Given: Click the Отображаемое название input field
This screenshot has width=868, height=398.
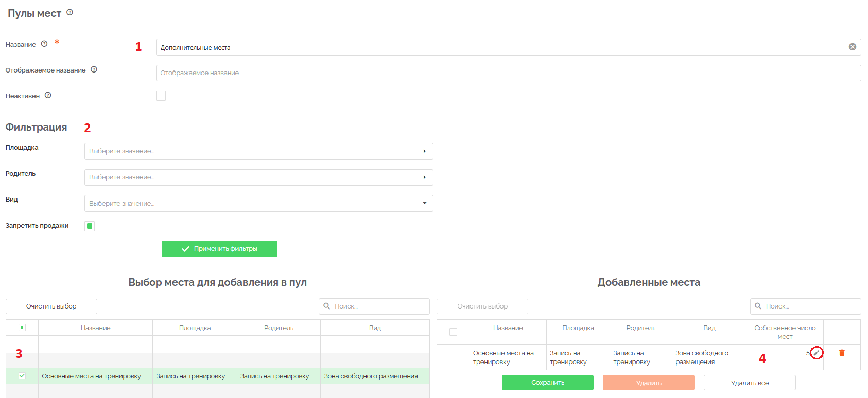Looking at the screenshot, I should tap(508, 73).
